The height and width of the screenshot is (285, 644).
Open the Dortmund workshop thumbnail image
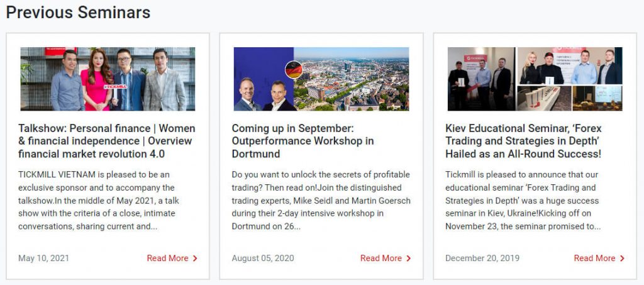321,79
